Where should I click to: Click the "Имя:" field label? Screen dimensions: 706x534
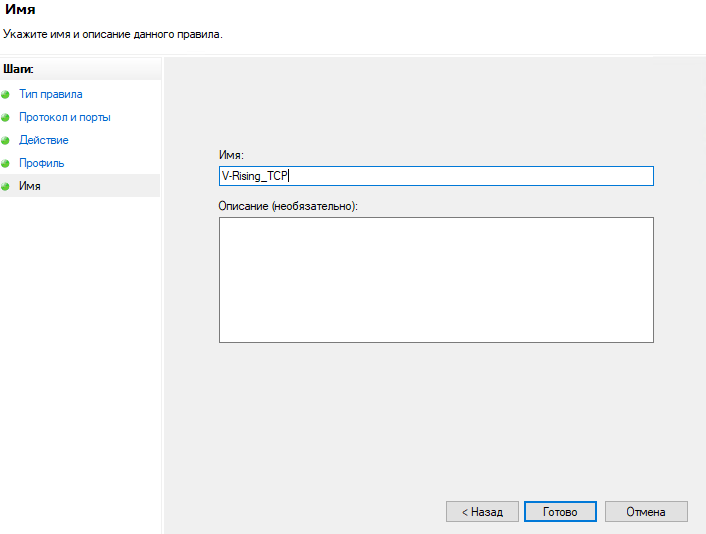[231, 155]
